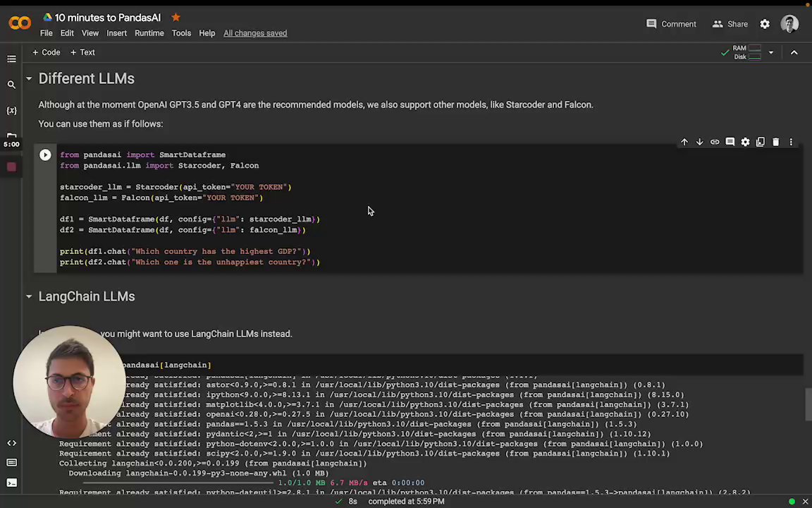Close the bottom status bar
812x508 pixels.
click(805, 501)
